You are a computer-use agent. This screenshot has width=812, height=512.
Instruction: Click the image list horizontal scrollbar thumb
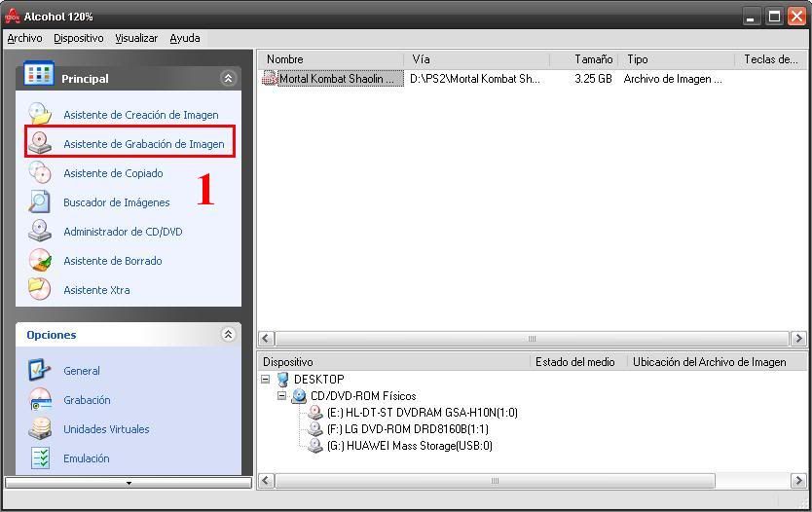click(532, 339)
